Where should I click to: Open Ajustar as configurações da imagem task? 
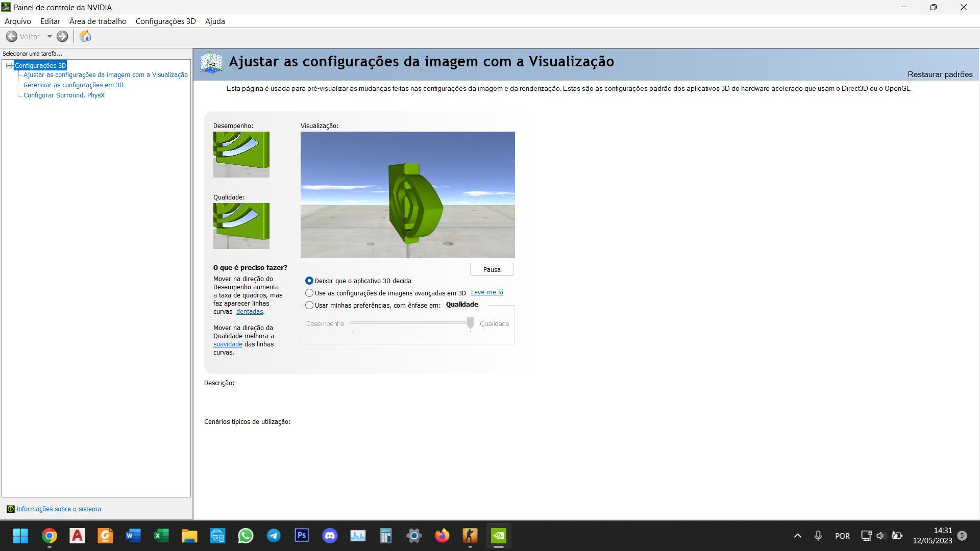point(106,75)
